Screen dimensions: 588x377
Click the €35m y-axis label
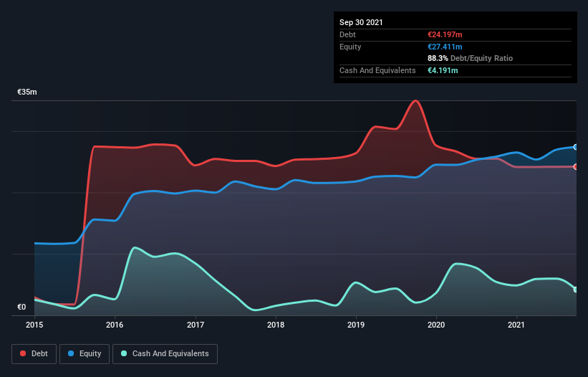pyautogui.click(x=27, y=92)
